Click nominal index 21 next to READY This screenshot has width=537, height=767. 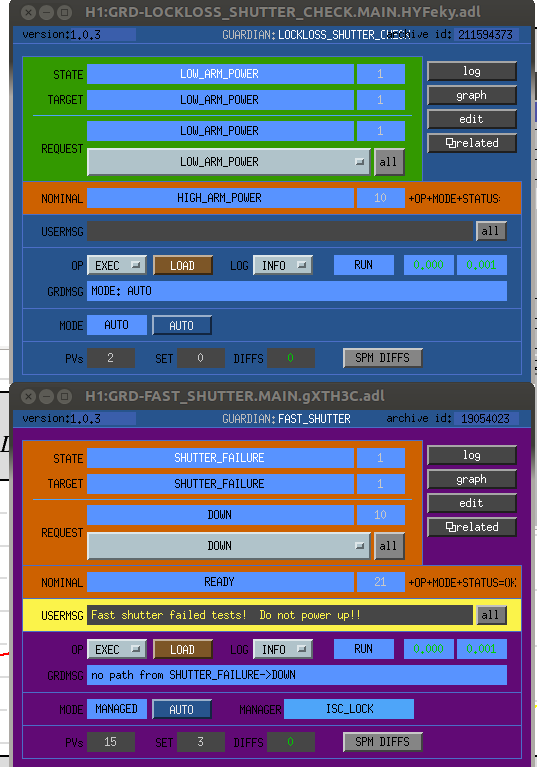click(x=380, y=582)
